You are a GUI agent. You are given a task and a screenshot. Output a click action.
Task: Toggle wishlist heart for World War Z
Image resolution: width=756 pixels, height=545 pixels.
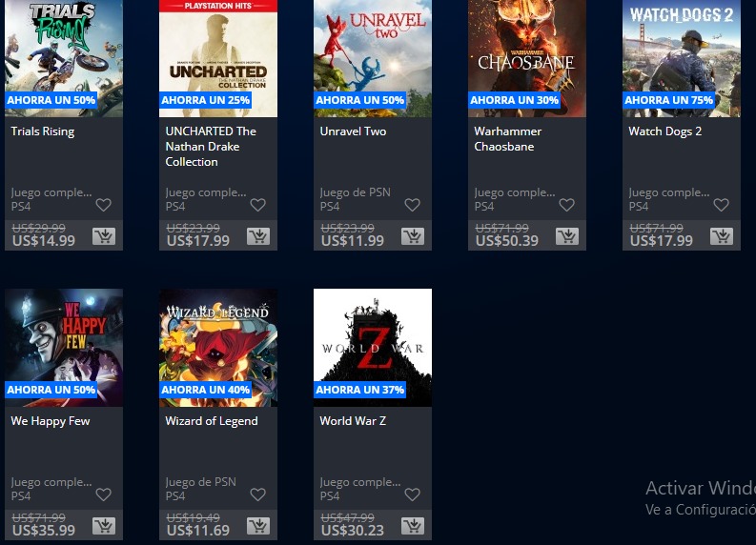[412, 495]
